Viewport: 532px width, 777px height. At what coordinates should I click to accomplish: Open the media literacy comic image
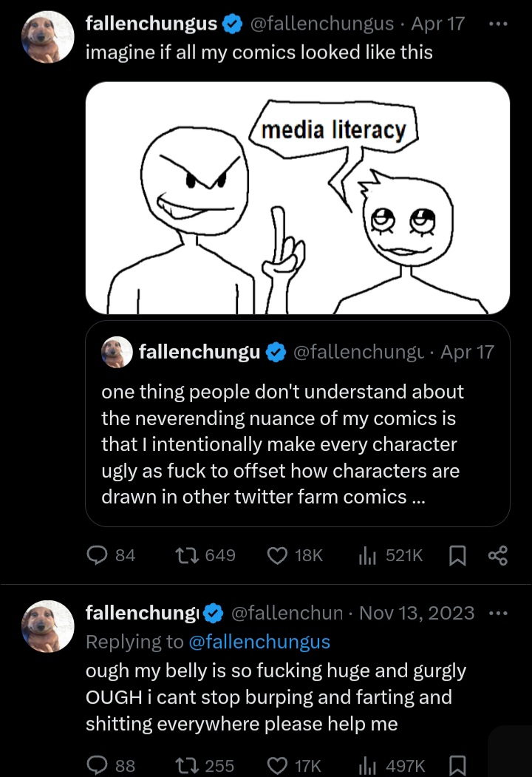[x=298, y=197]
